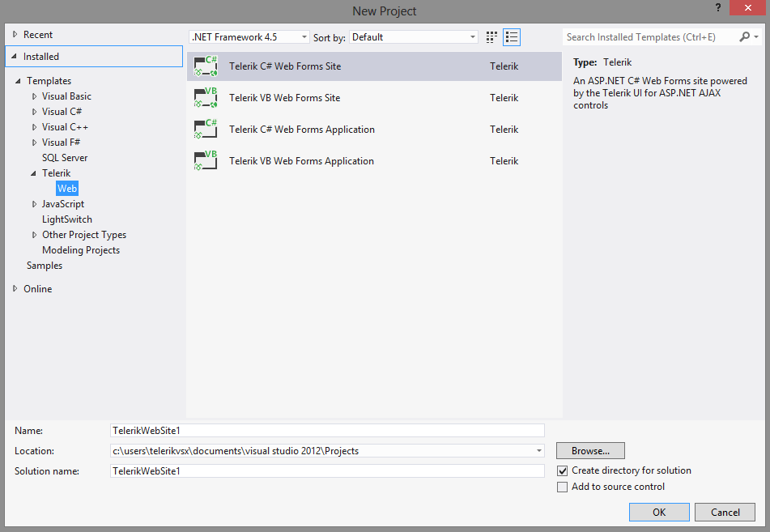Close the New Project dialog
The height and width of the screenshot is (532, 770).
pos(747,8)
